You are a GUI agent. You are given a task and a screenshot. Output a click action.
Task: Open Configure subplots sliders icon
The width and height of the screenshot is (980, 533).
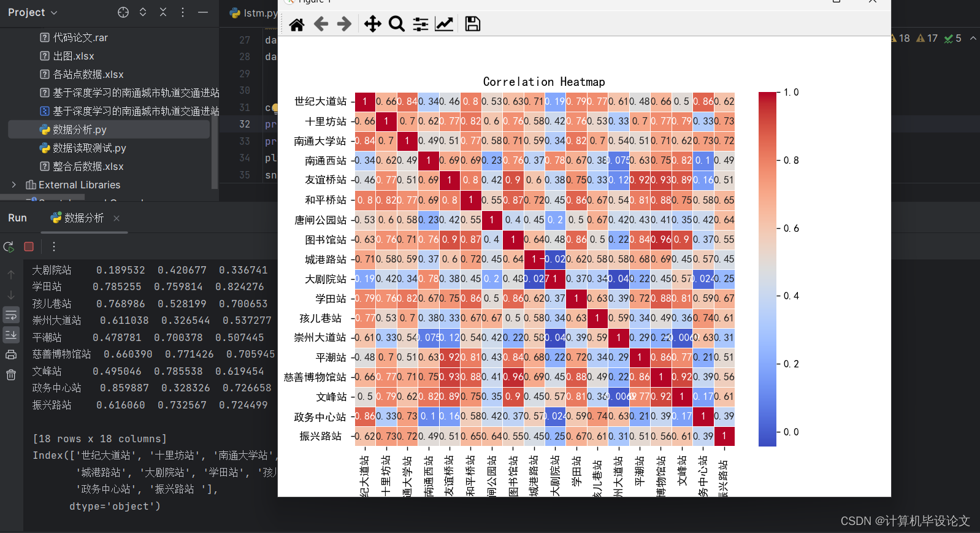tap(421, 24)
